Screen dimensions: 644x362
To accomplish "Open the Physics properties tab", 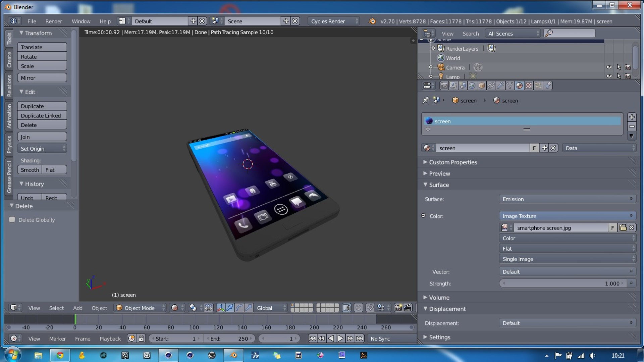I will [x=548, y=86].
